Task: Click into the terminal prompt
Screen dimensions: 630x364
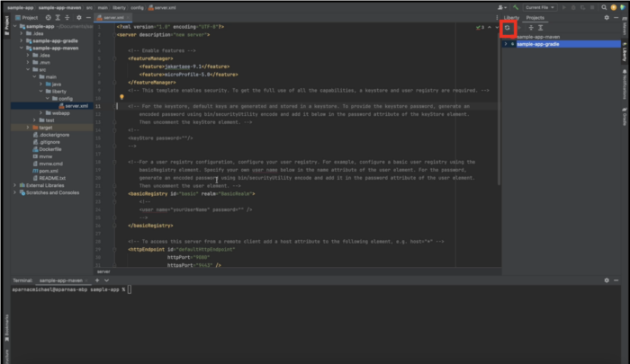Action: (130, 289)
